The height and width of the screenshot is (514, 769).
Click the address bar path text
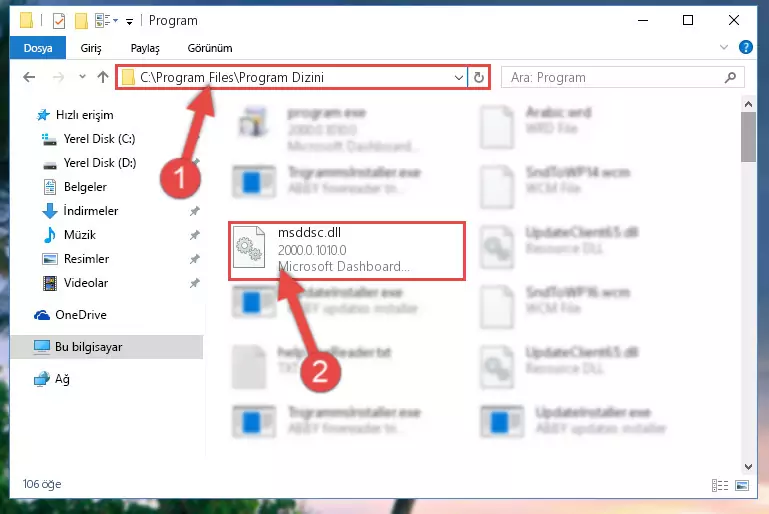(x=232, y=77)
